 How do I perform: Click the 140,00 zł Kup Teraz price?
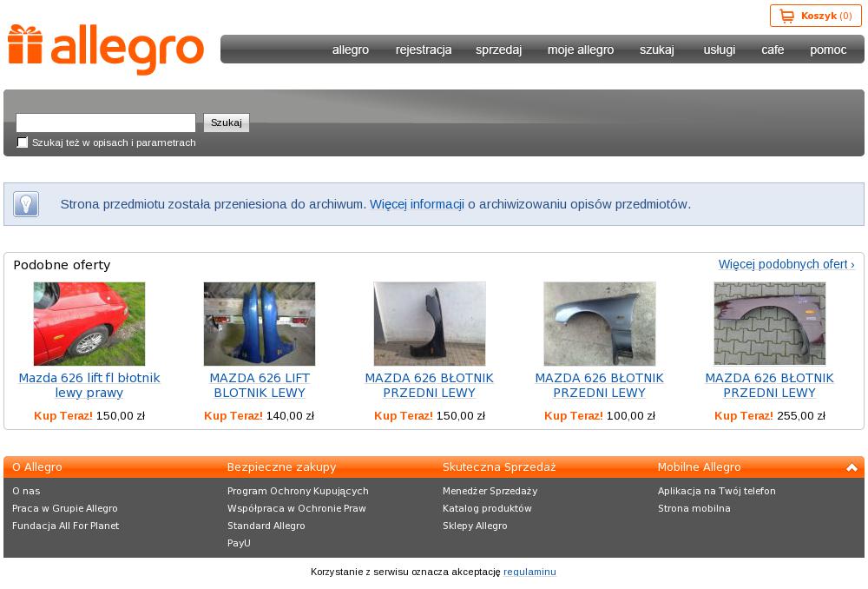tap(259, 415)
